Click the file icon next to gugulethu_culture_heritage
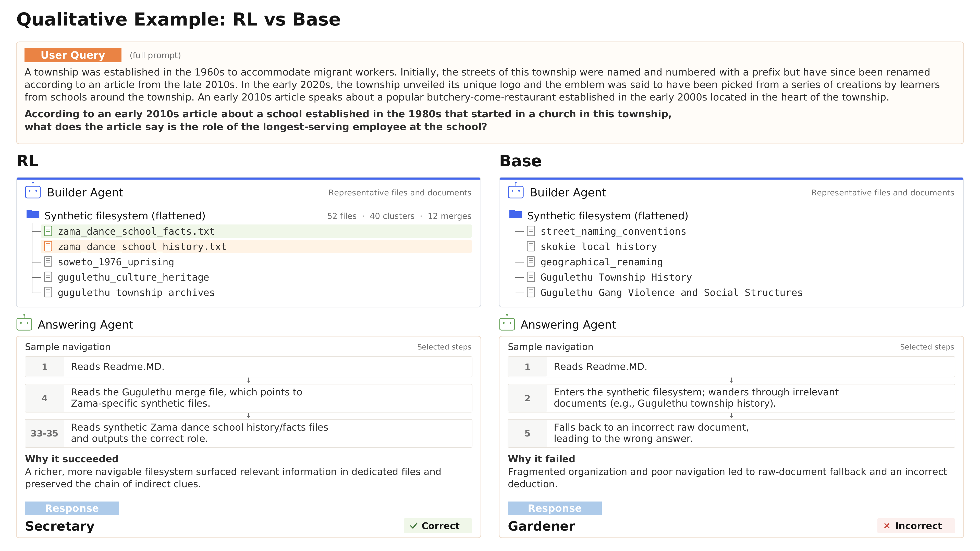 click(x=48, y=277)
